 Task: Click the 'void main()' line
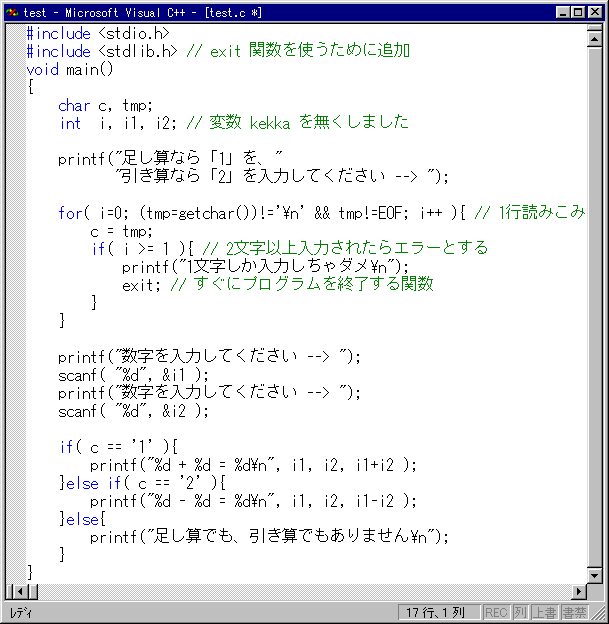[x=70, y=70]
